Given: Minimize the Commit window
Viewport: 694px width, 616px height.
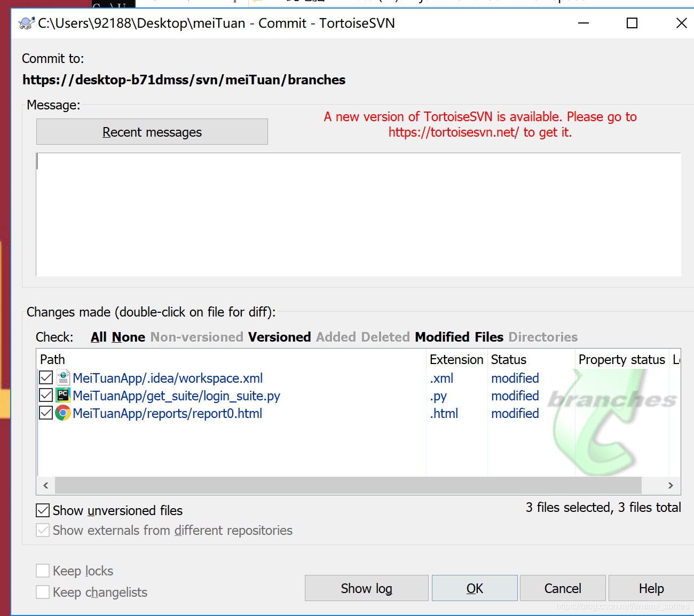Looking at the screenshot, I should coord(583,23).
